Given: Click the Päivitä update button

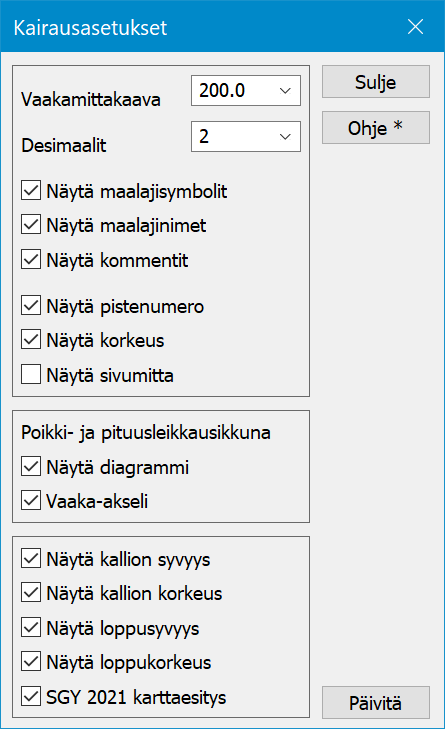Looking at the screenshot, I should (376, 702).
